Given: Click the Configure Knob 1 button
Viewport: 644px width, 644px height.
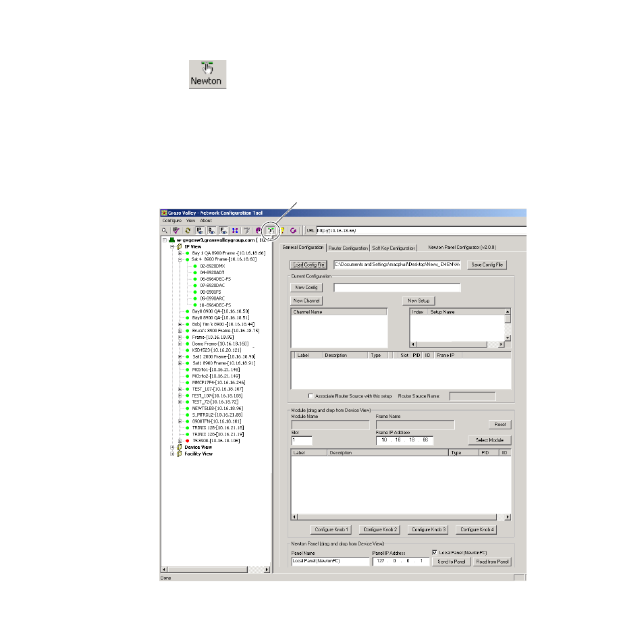Looking at the screenshot, I should 331,530.
